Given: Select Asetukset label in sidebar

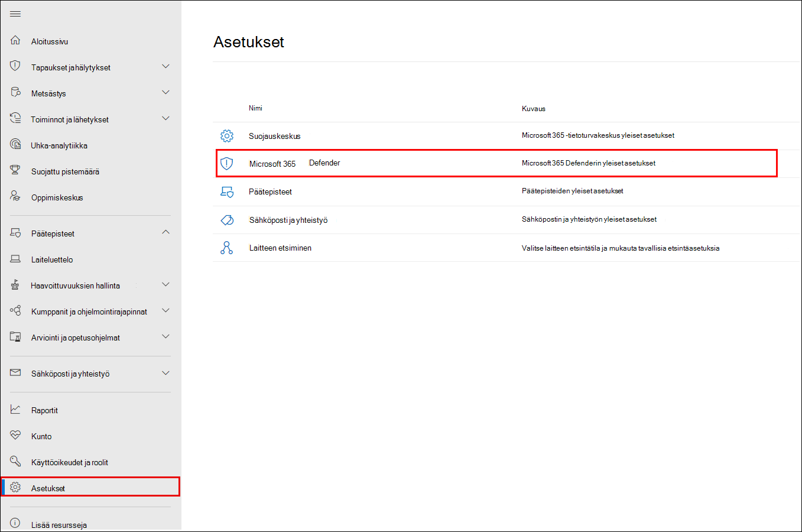Looking at the screenshot, I should click(x=48, y=488).
